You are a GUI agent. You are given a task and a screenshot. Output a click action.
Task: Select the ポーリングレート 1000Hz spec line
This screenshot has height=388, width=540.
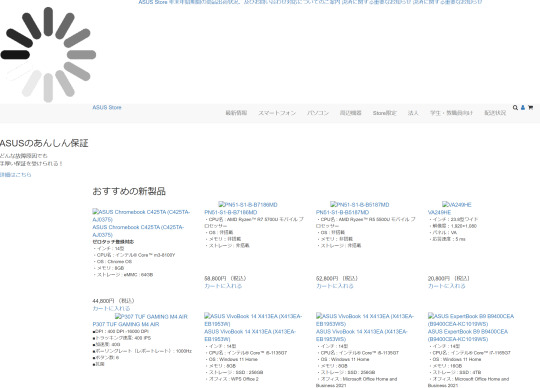click(142, 351)
